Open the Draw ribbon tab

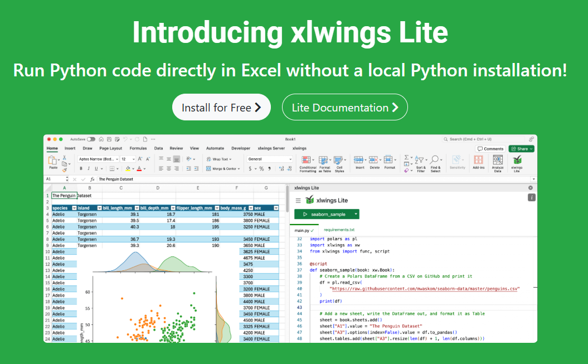(x=88, y=148)
